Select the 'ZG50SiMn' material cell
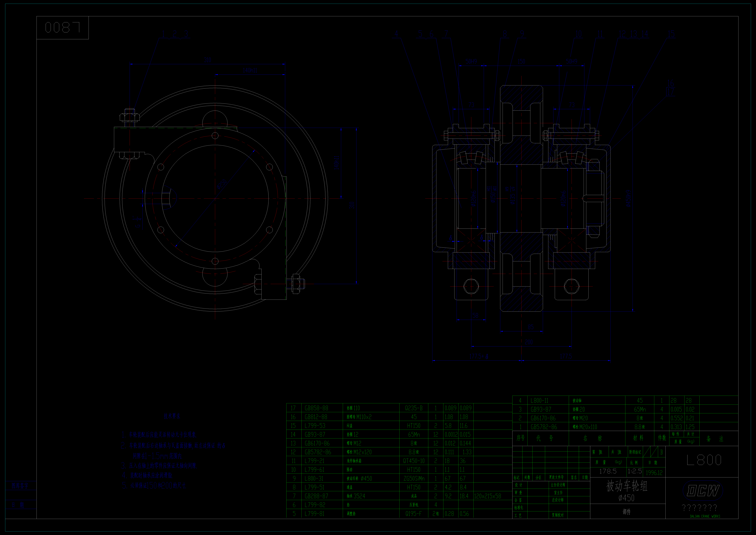756x535 pixels. pos(414,478)
